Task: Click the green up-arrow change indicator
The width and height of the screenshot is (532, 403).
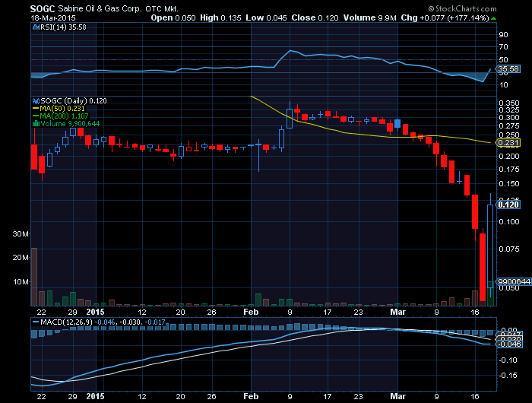Action: coord(494,18)
